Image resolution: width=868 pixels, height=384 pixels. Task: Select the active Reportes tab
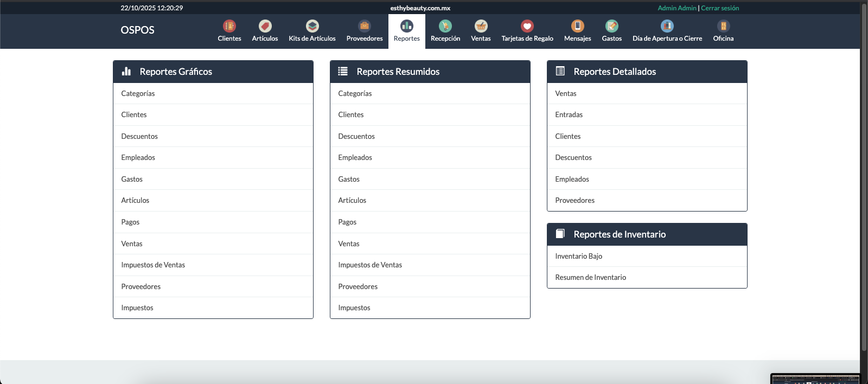tap(407, 31)
